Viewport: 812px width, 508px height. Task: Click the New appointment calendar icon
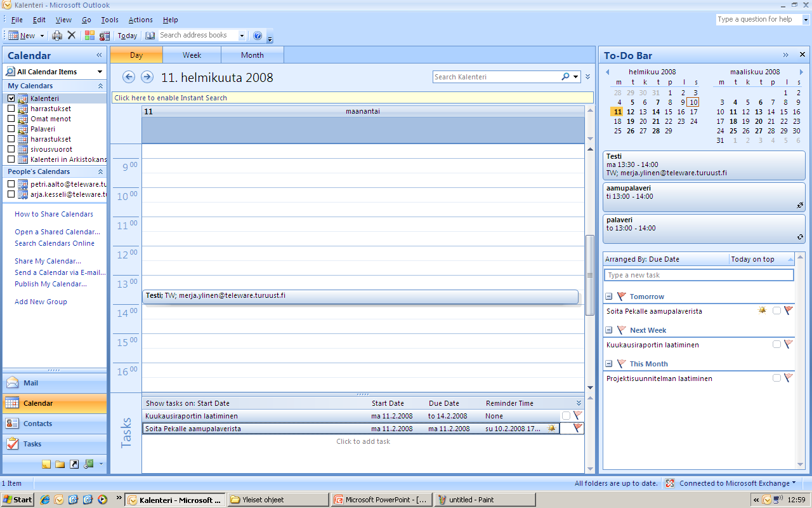[13, 36]
